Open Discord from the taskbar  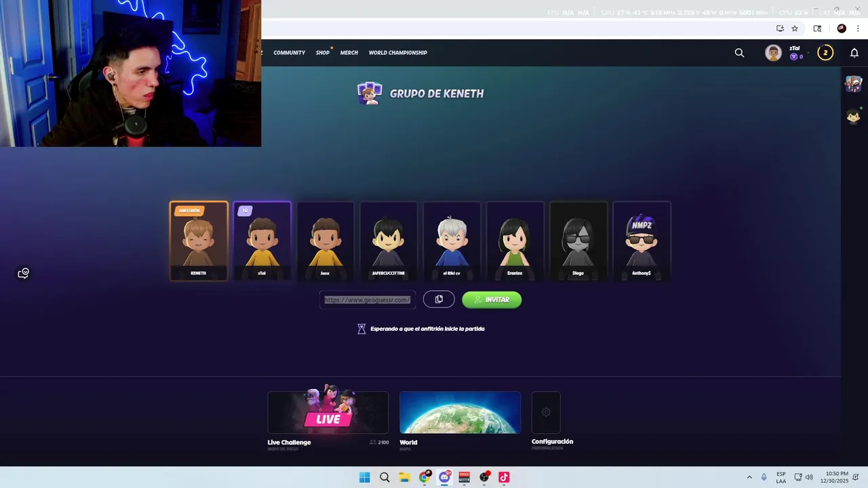point(444,477)
